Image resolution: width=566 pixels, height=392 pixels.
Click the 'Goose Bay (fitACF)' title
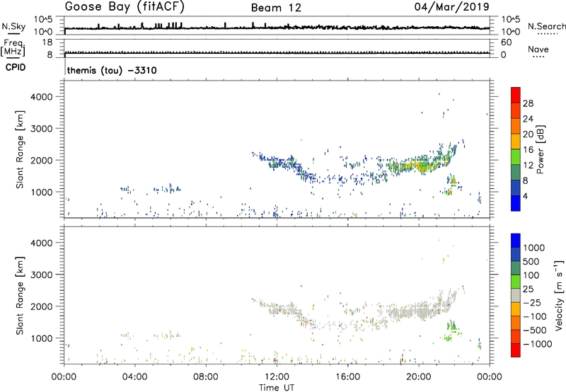tap(125, 6)
